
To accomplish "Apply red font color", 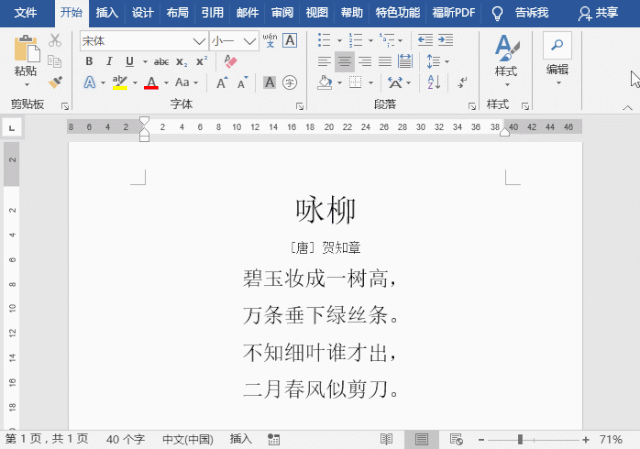I will 151,83.
